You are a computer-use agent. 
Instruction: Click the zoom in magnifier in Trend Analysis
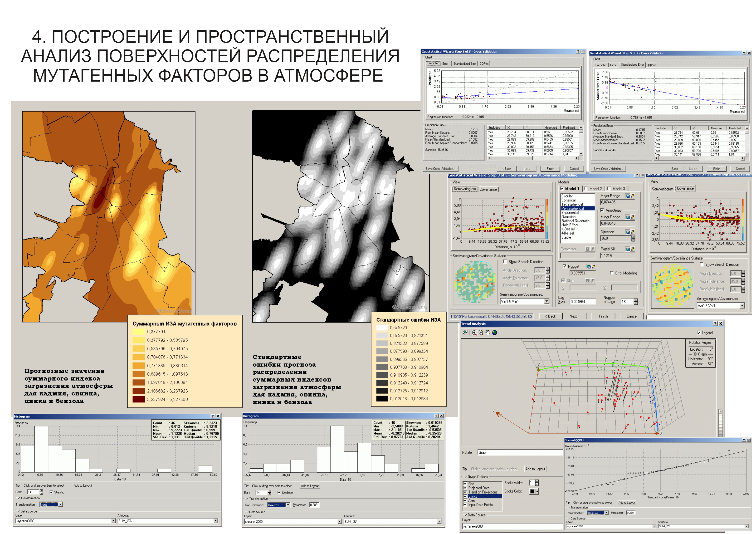(474, 332)
